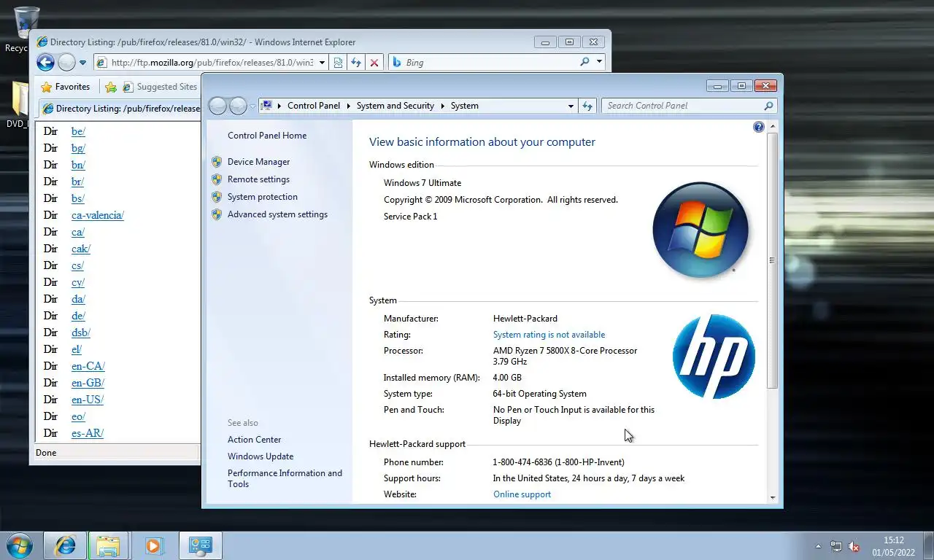The width and height of the screenshot is (934, 560).
Task: Click Internet Explorer back button
Action: [45, 63]
